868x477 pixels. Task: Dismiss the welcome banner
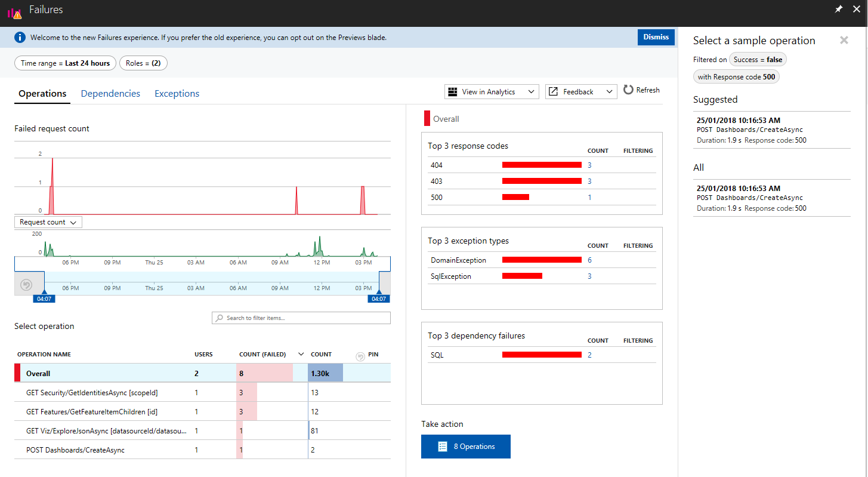pos(656,37)
